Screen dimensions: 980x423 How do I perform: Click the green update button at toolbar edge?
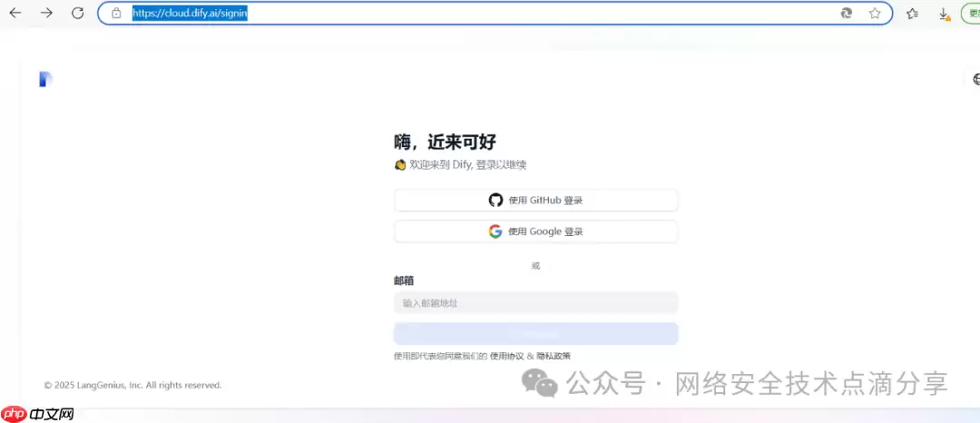[971, 13]
